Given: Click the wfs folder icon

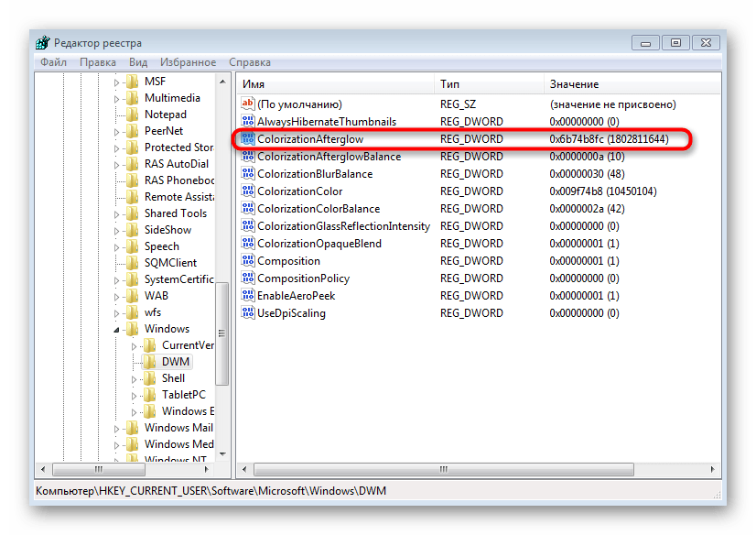Looking at the screenshot, I should tap(132, 312).
